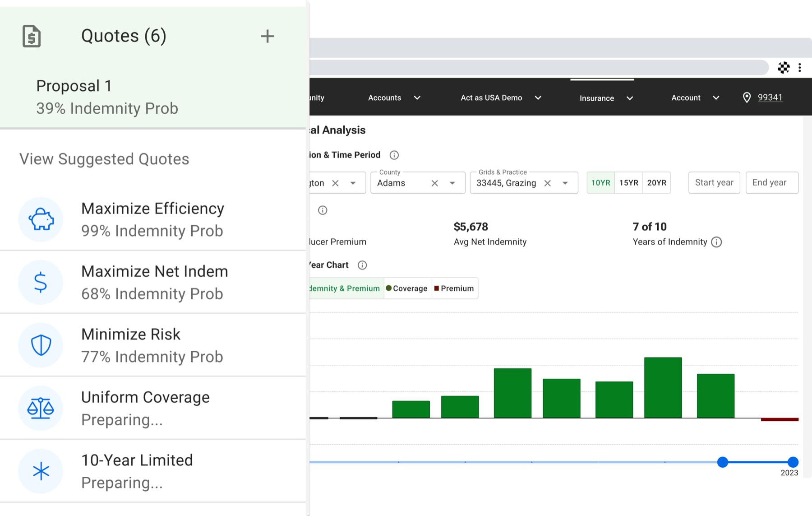The image size is (812, 516).
Task: Click the balance scale Uniform Coverage icon
Action: (x=41, y=408)
